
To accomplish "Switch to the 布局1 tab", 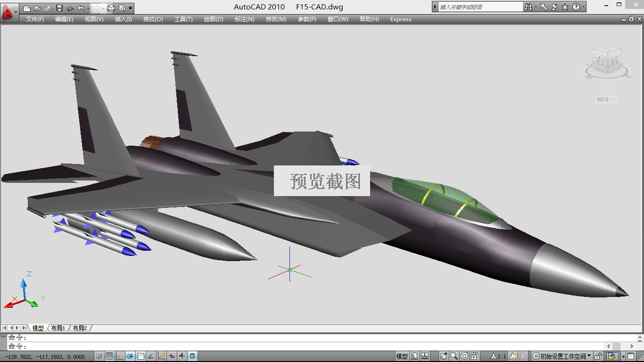I will [58, 328].
